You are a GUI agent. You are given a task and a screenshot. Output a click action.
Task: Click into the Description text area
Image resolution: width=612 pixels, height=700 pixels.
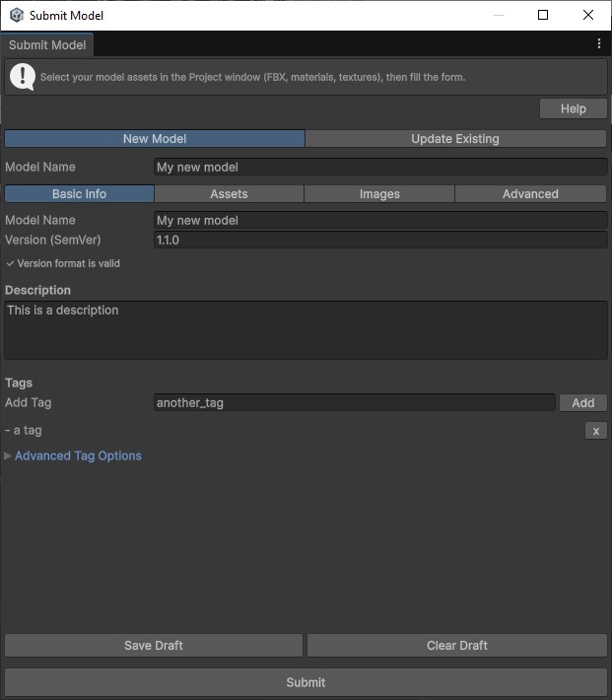[x=306, y=330]
